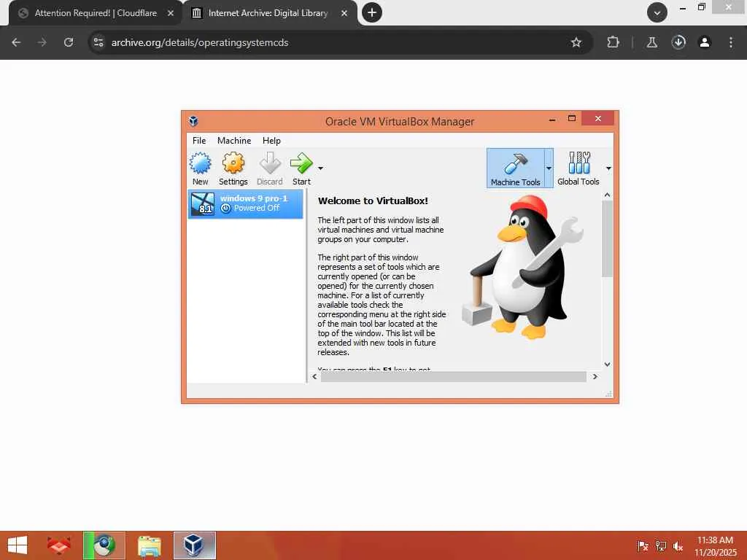Click the New virtual machine icon
747x560 pixels.
point(200,163)
